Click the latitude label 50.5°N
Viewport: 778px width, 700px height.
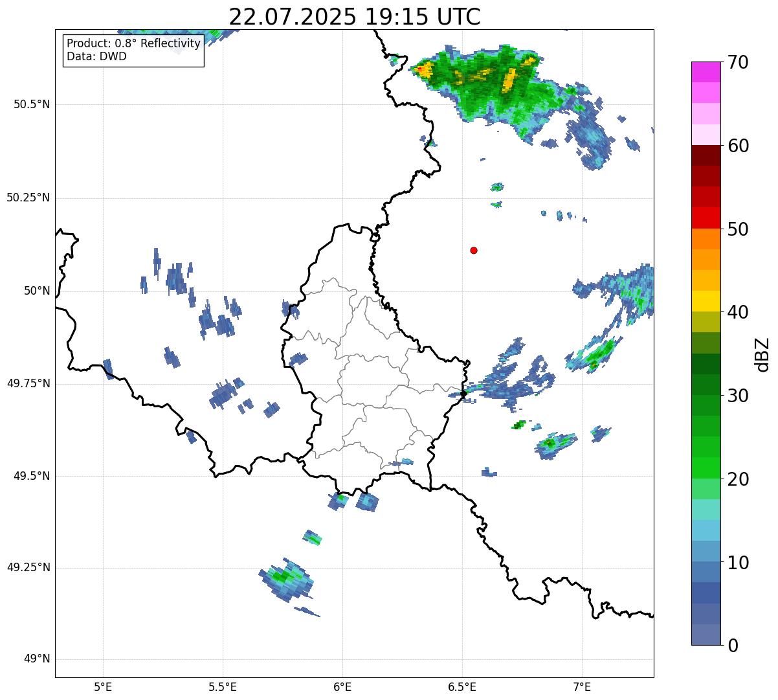(x=32, y=104)
